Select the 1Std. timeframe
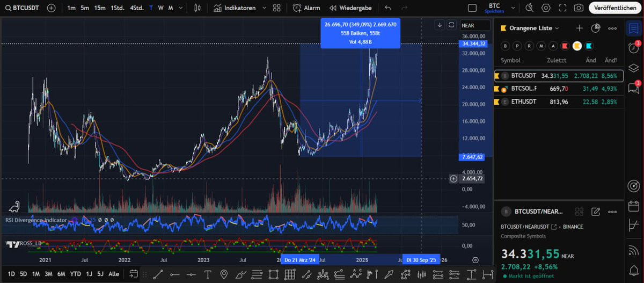This screenshot has width=644, height=283. [117, 8]
